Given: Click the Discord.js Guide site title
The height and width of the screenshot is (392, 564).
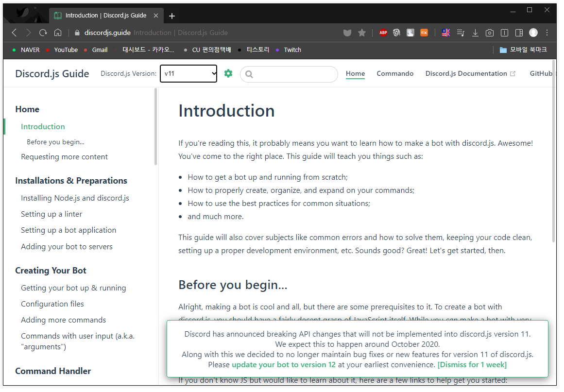Looking at the screenshot, I should 52,73.
